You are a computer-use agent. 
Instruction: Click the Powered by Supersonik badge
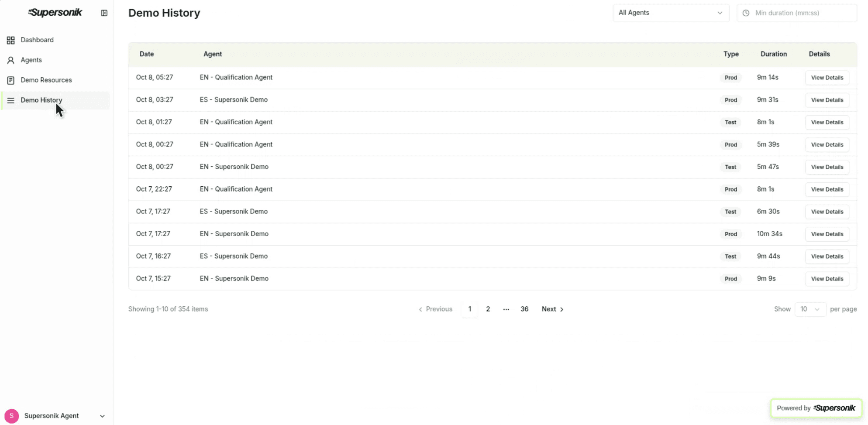pyautogui.click(x=816, y=408)
